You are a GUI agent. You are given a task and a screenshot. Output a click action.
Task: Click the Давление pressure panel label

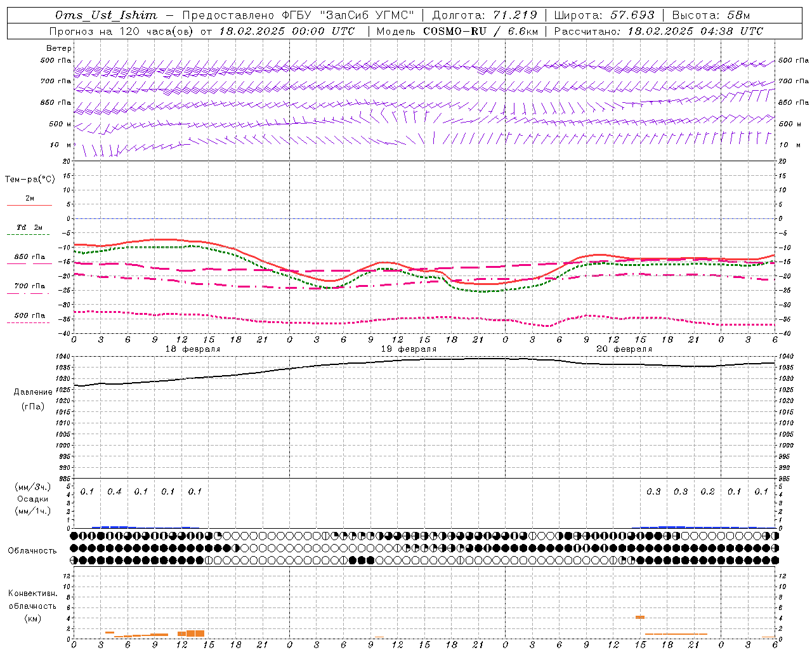[x=33, y=392]
